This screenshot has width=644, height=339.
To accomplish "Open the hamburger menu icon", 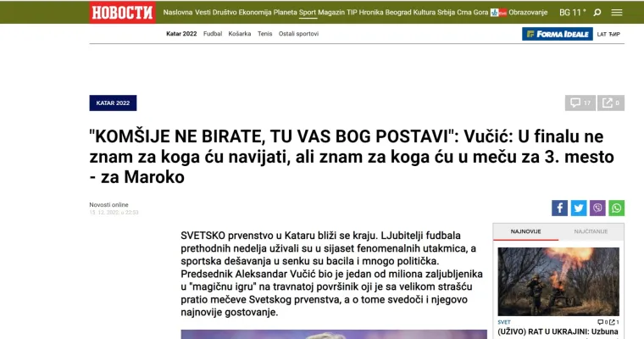I will click(x=617, y=13).
